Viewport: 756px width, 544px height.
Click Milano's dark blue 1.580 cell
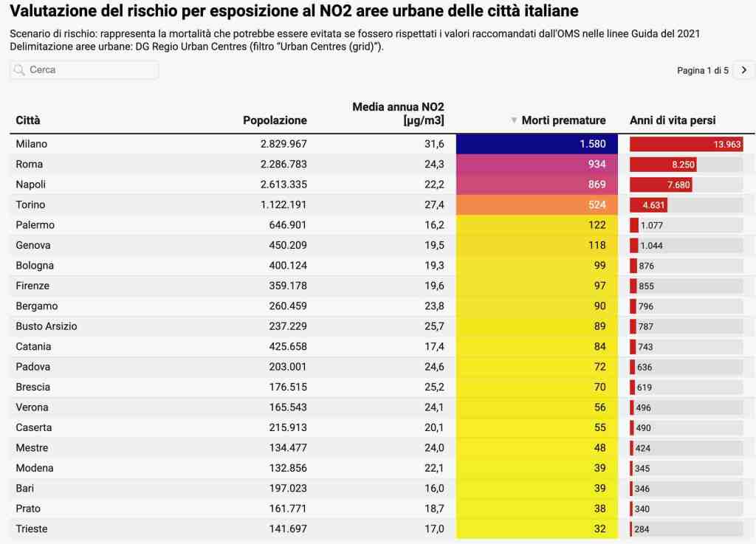(537, 144)
